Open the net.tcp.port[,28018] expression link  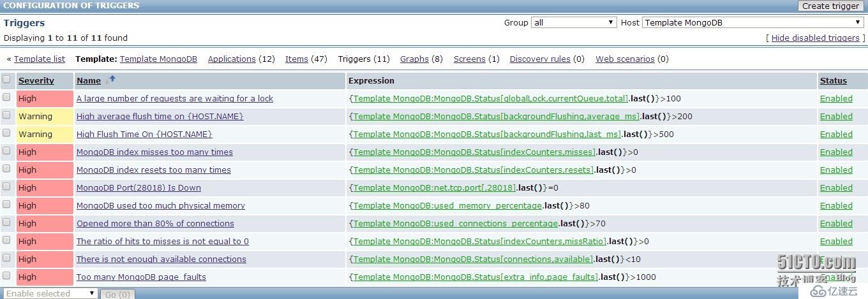tap(434, 187)
